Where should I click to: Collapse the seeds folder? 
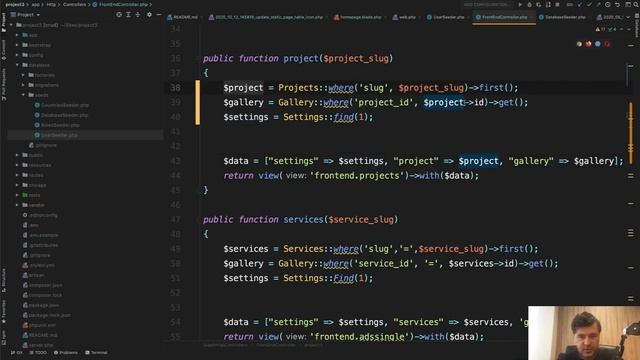point(23,95)
